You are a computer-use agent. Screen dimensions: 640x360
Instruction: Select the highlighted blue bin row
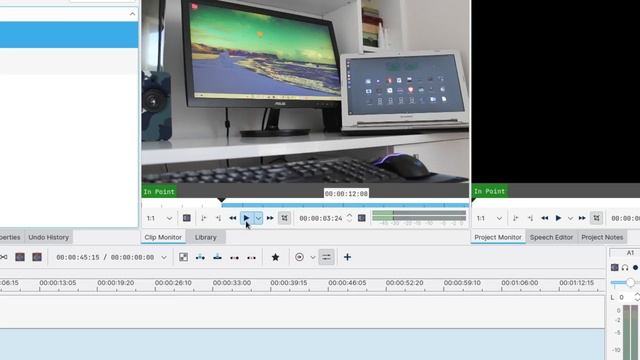69,35
